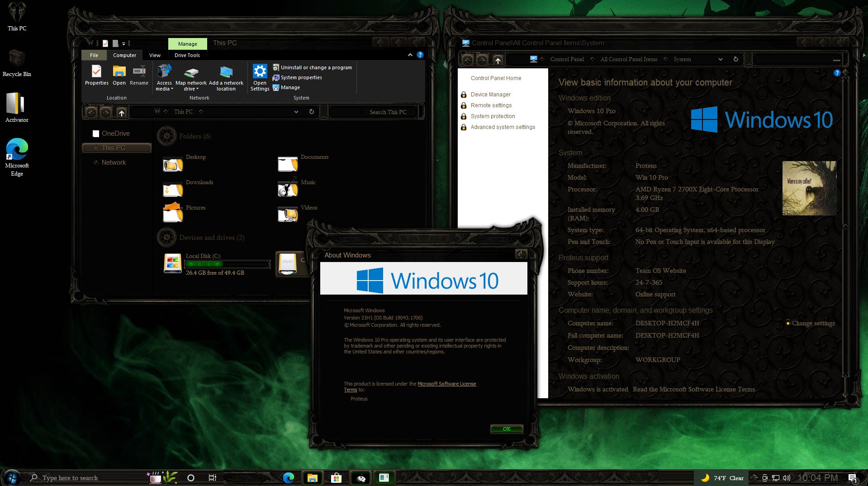This screenshot has width=868, height=486.
Task: Click the Manage contextual tab
Action: pyautogui.click(x=187, y=44)
